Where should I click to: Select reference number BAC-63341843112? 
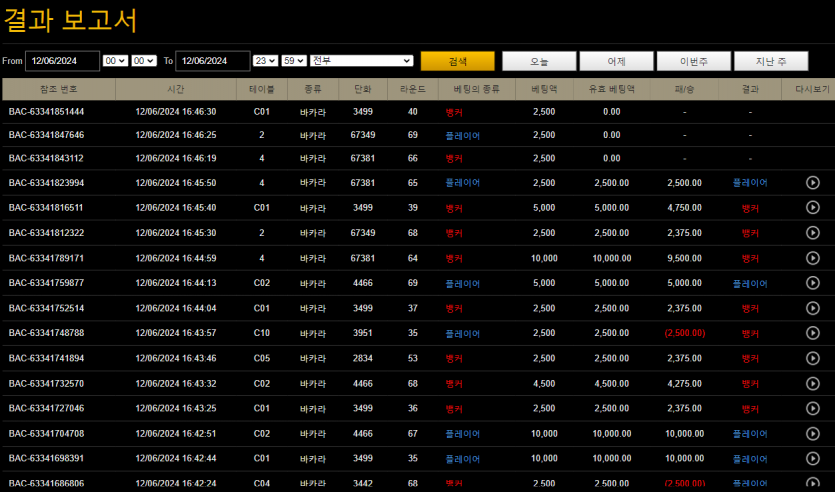(x=46, y=159)
